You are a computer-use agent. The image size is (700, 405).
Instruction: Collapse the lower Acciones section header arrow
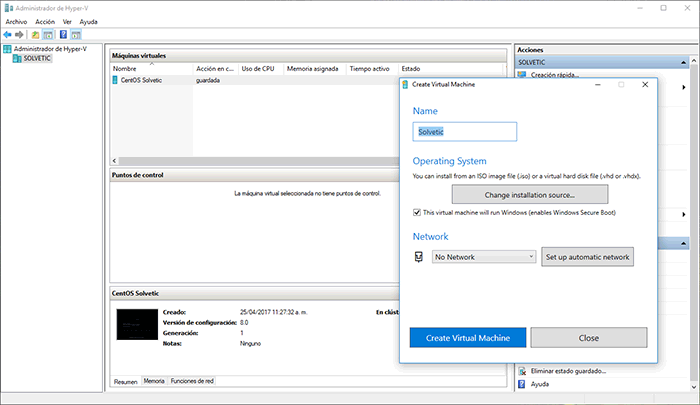point(683,243)
